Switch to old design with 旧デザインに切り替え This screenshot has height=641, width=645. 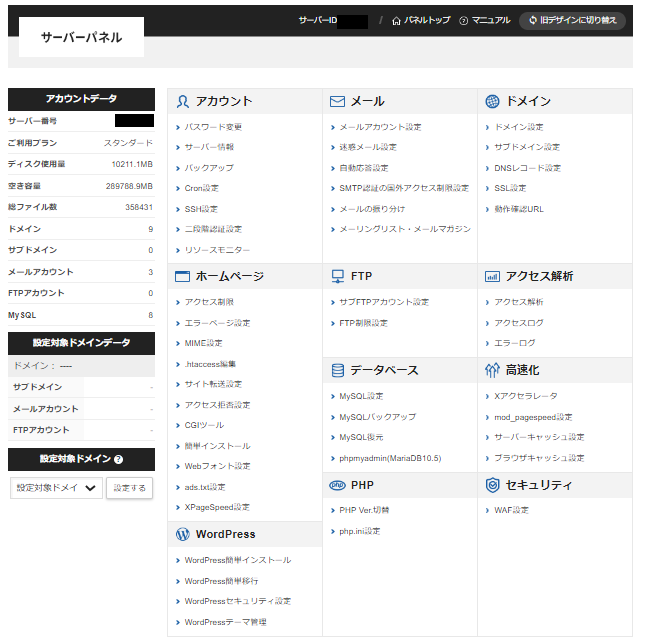coord(573,20)
